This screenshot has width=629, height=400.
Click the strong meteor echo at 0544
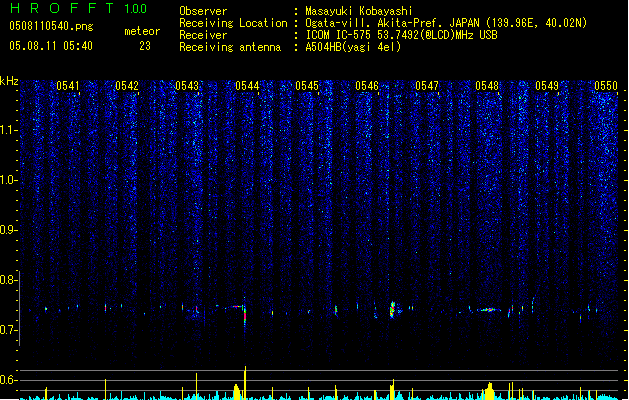click(x=245, y=313)
